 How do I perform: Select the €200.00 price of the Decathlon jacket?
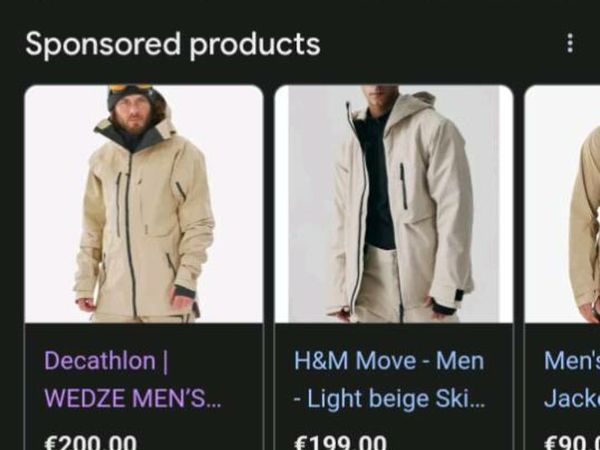pos(91,442)
